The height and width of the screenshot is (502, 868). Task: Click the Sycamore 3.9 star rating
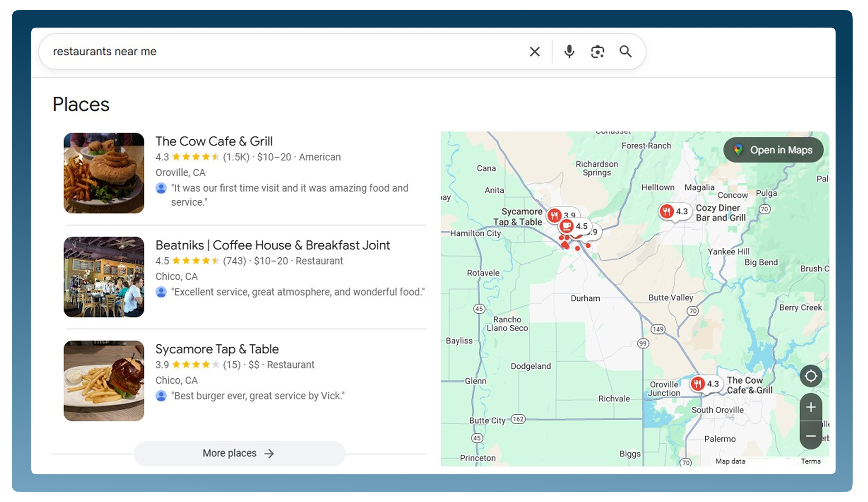click(195, 365)
